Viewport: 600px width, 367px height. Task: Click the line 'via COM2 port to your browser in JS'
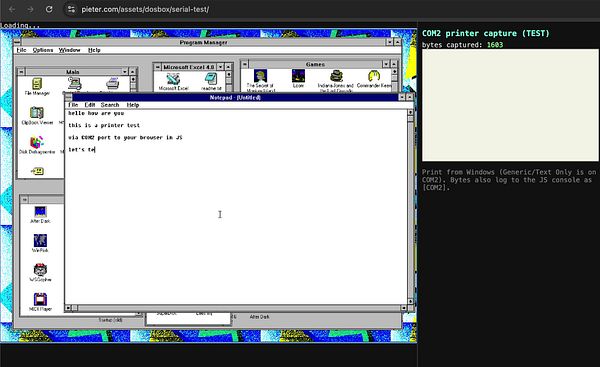point(125,137)
